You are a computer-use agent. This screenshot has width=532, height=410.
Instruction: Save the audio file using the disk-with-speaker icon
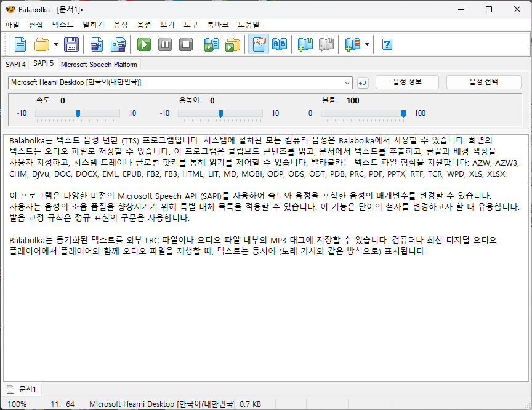(97, 44)
